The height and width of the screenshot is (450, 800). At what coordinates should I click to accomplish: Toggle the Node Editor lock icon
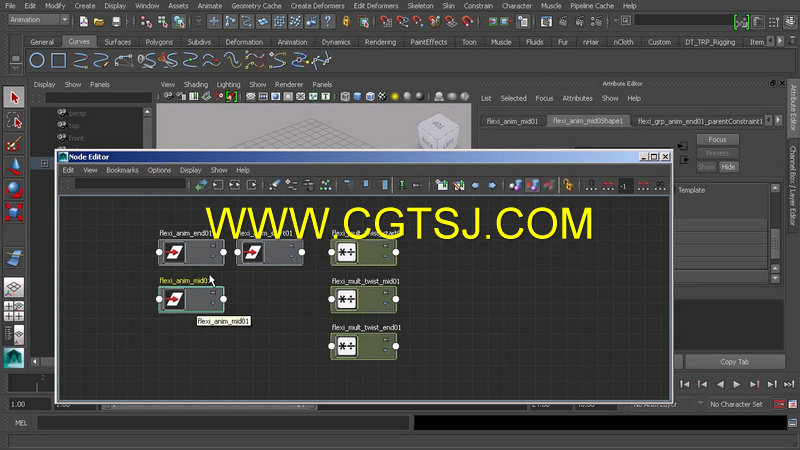(567, 185)
